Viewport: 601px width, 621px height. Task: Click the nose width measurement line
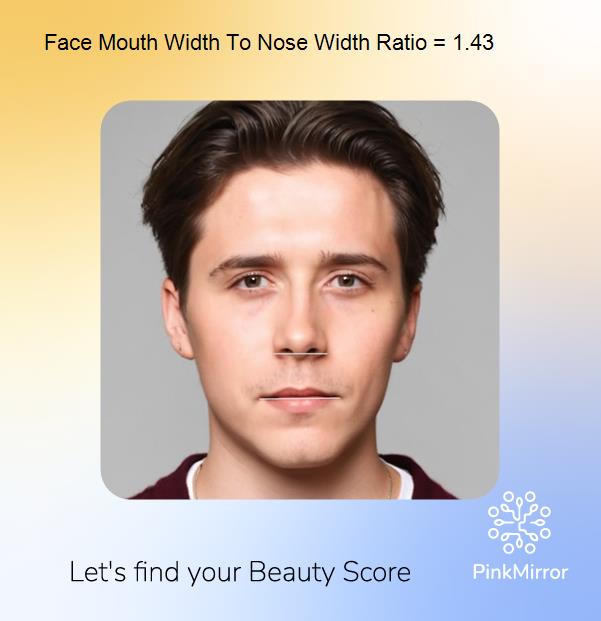click(x=301, y=354)
